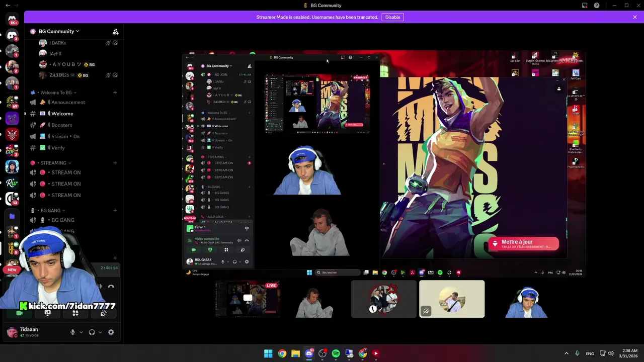Toggle screen share button in voice panel

(x=47, y=313)
